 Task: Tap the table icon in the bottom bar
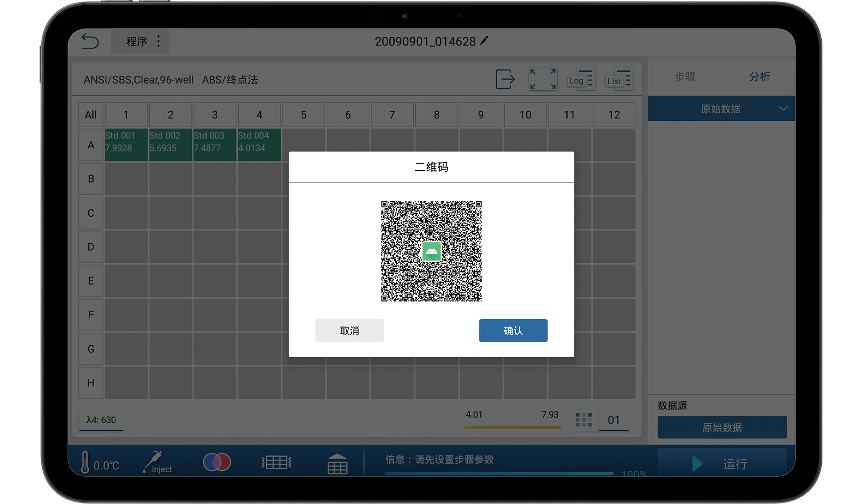coord(337,463)
